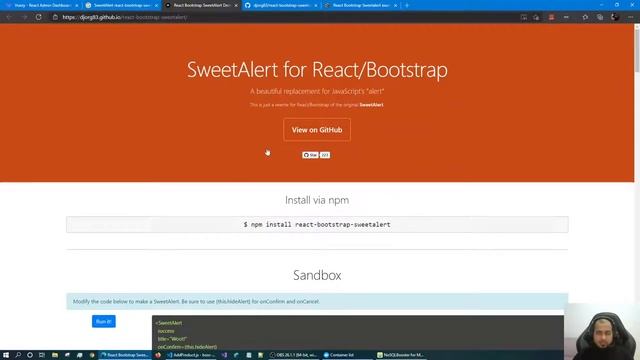This screenshot has height=360, width=640.
Task: Switch to the React Bootstrap Sweet... Edge taskbar window
Action: click(124, 355)
